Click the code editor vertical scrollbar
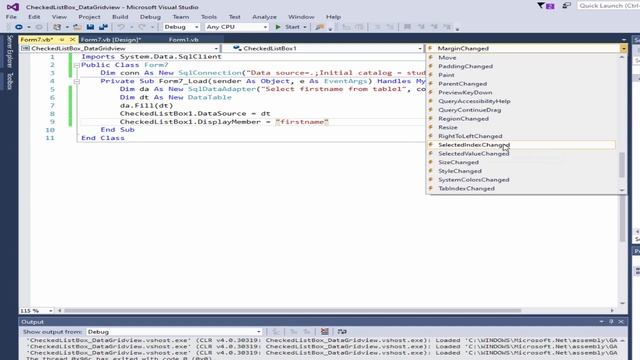 [x=622, y=219]
